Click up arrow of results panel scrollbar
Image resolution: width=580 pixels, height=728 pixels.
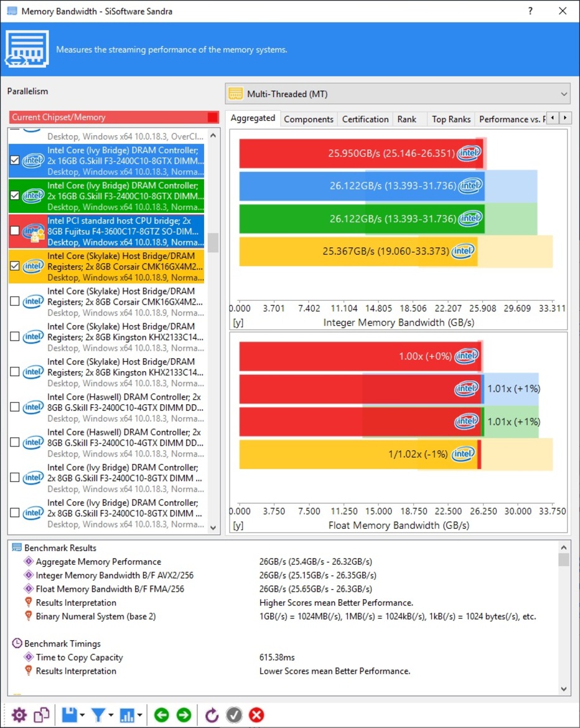(x=564, y=547)
